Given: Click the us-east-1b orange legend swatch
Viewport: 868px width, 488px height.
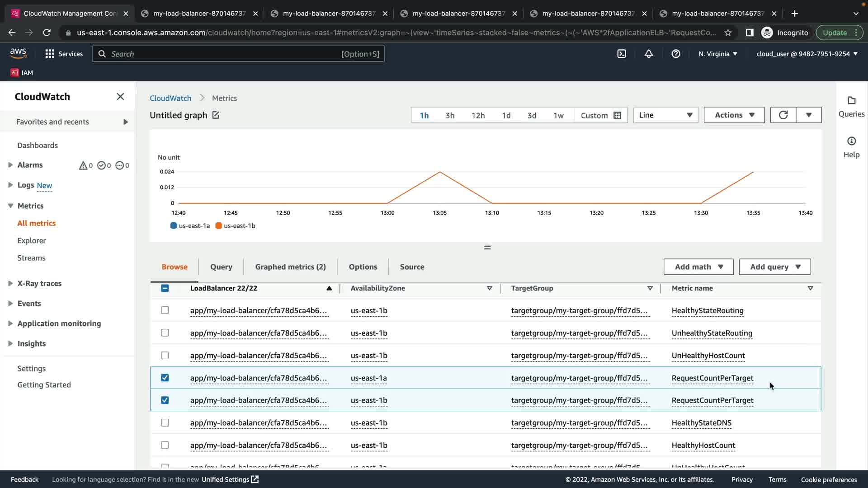Looking at the screenshot, I should pyautogui.click(x=219, y=226).
